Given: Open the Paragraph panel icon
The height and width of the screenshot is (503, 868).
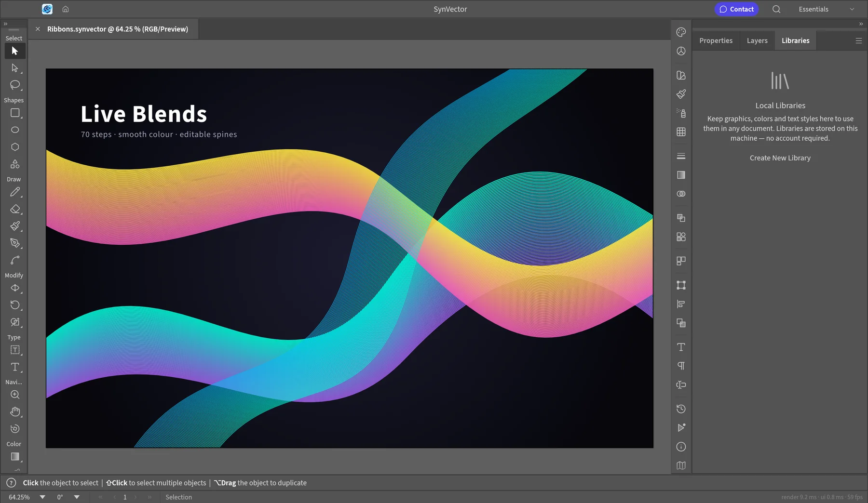Looking at the screenshot, I should (x=681, y=366).
